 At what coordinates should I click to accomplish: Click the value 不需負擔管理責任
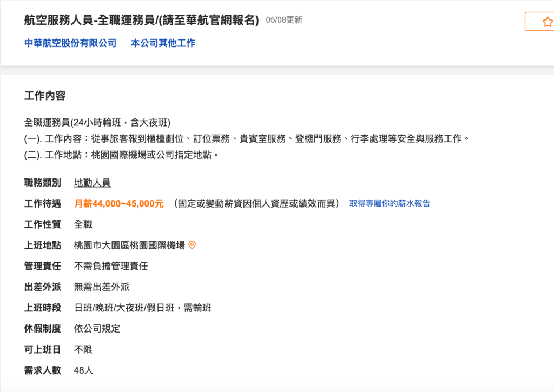point(111,266)
